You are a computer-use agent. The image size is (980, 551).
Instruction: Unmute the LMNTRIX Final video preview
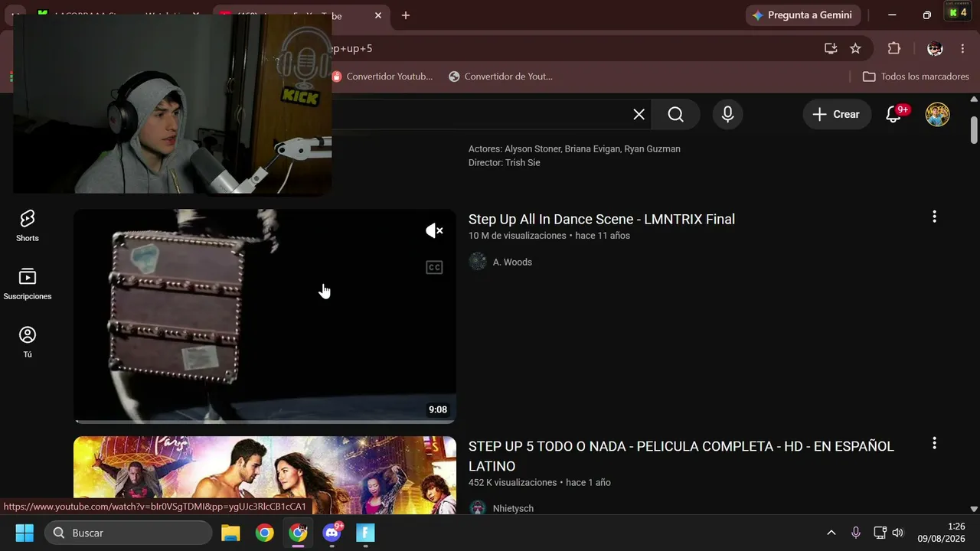pyautogui.click(x=434, y=230)
